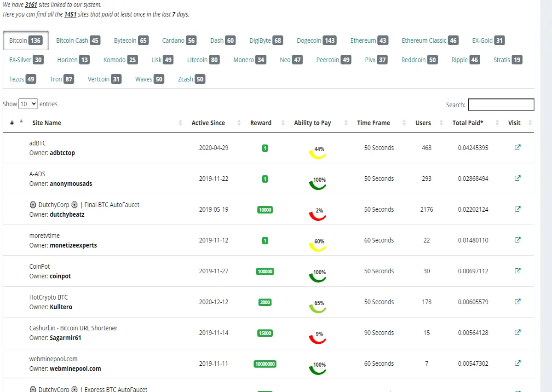Click owner name monetizeexperts
The height and width of the screenshot is (392, 552).
click(73, 245)
